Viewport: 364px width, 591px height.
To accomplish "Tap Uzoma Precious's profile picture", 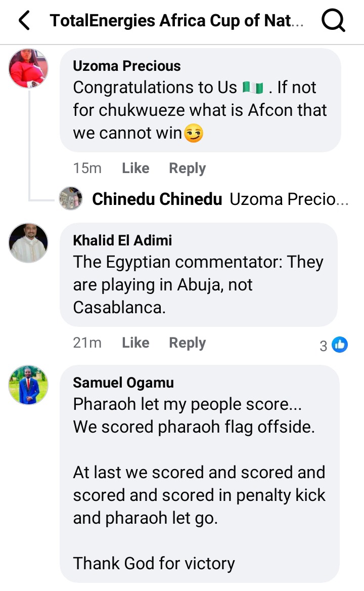I will 28,69.
